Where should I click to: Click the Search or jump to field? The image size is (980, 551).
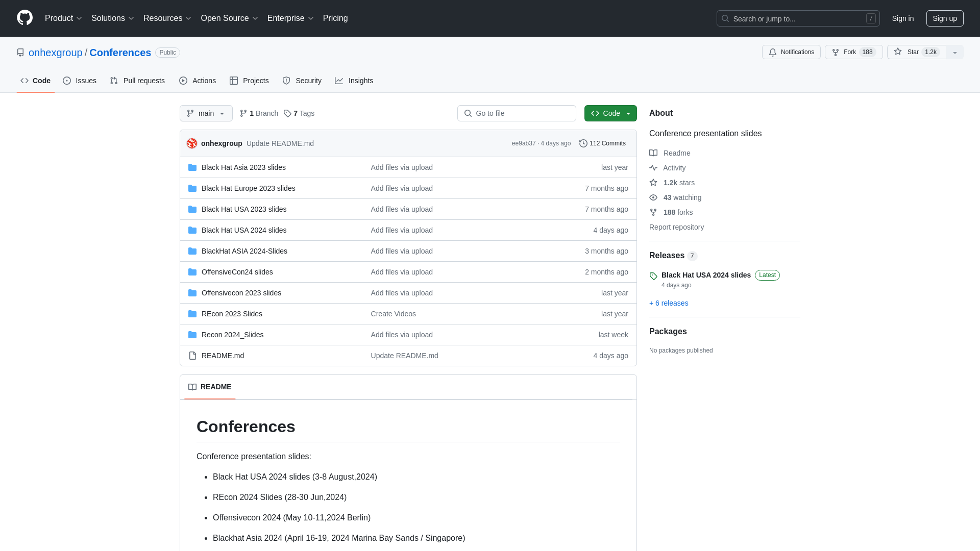click(798, 18)
